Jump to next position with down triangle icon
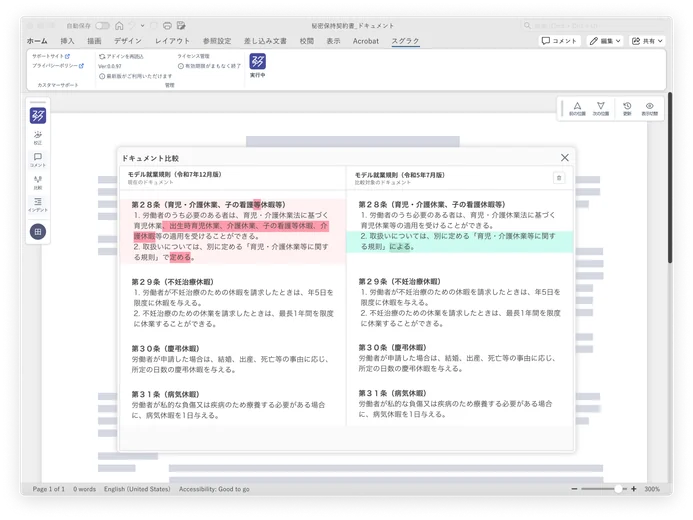The image size is (693, 520). pyautogui.click(x=601, y=108)
